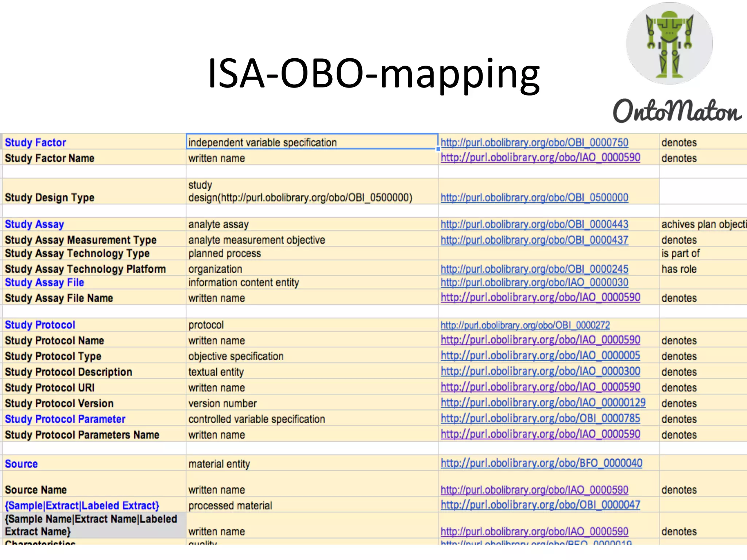Select the 'Study Protocol' cell
Viewport: 747px width, 560px height.
point(94,324)
